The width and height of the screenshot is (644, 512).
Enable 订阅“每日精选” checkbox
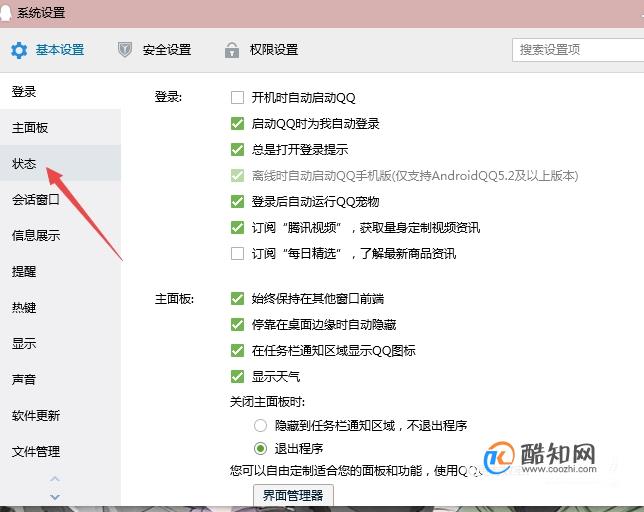[237, 253]
